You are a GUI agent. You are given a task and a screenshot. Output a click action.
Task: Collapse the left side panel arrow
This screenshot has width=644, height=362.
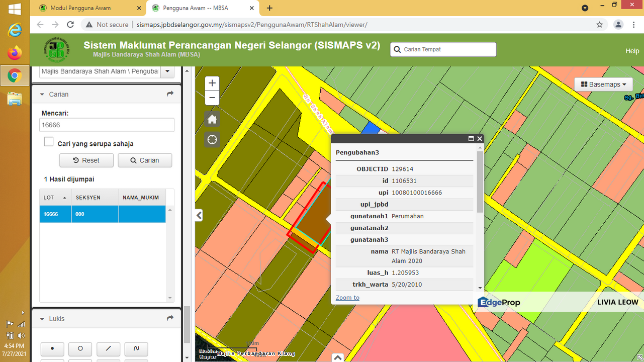199,215
